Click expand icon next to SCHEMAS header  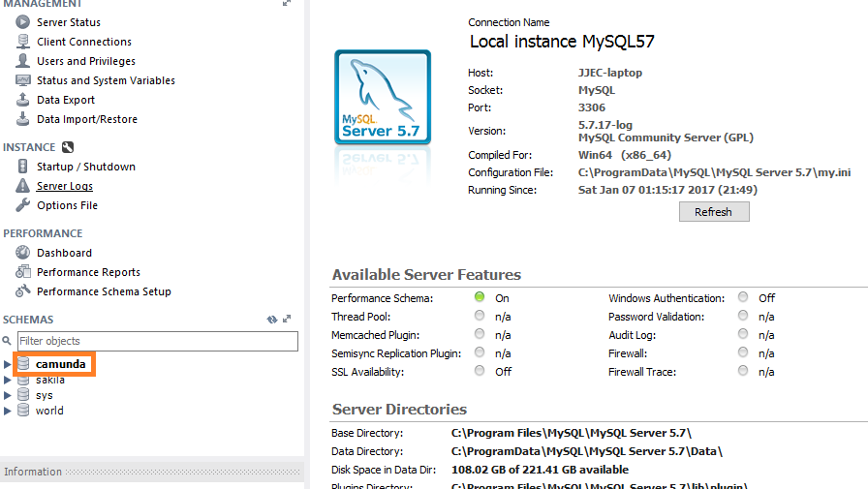coord(287,320)
